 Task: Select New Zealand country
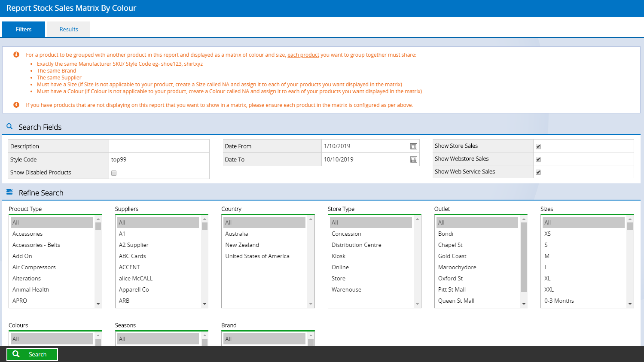pos(264,245)
